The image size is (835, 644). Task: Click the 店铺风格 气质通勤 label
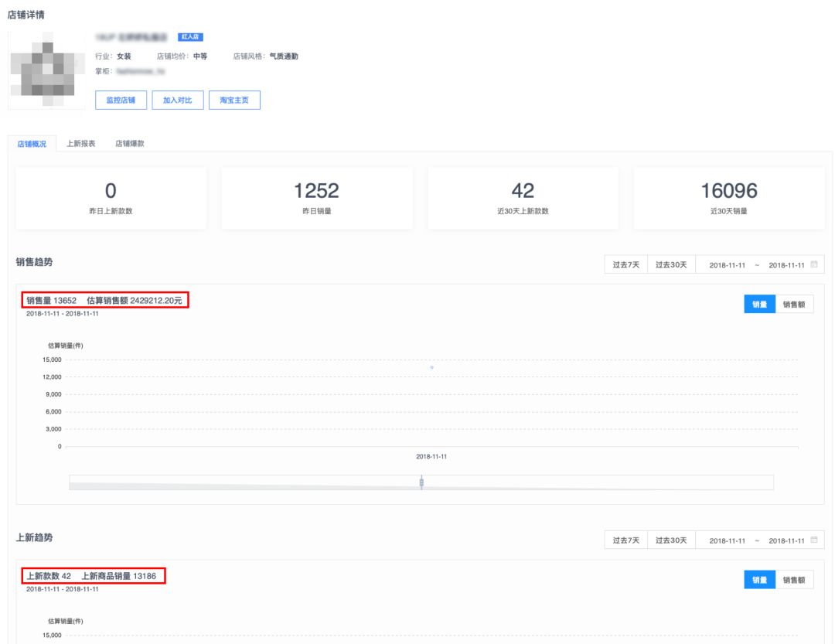(266, 56)
